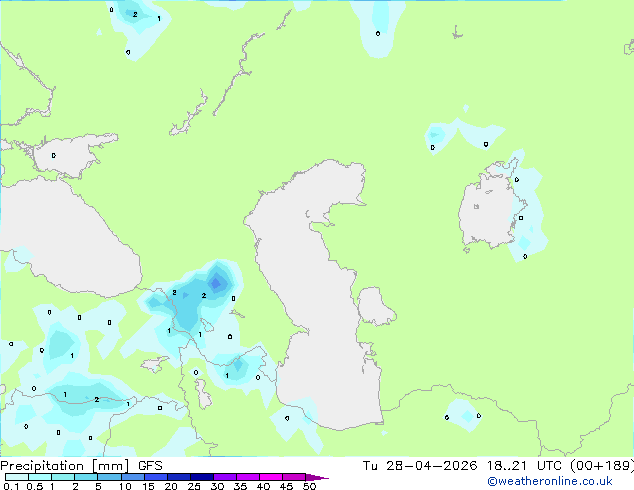
Task: Click the Kara-Bogaz-Gol bay east of the Caspian
Action: click(374, 306)
